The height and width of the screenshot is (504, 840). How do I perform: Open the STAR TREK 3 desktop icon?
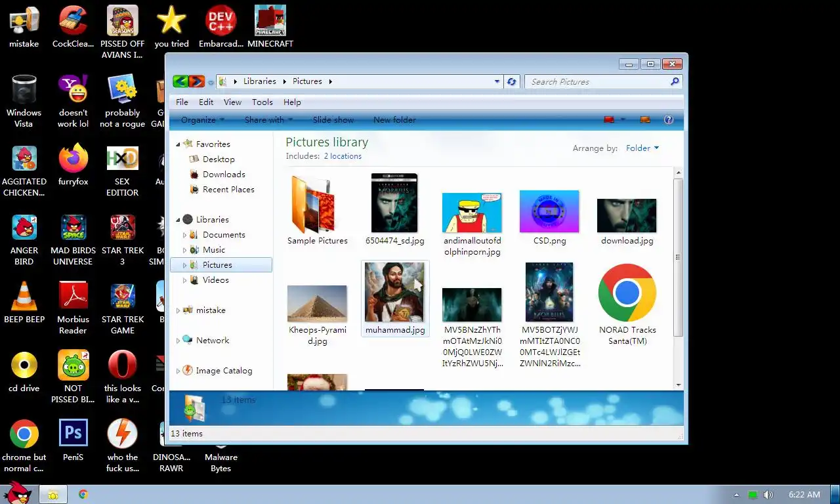[x=122, y=238]
